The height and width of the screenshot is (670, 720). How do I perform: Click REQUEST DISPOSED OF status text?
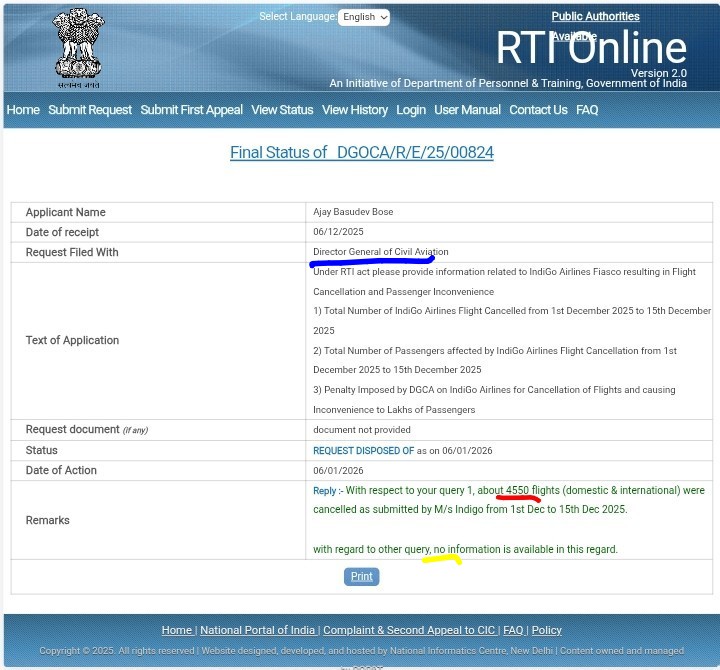tap(364, 451)
